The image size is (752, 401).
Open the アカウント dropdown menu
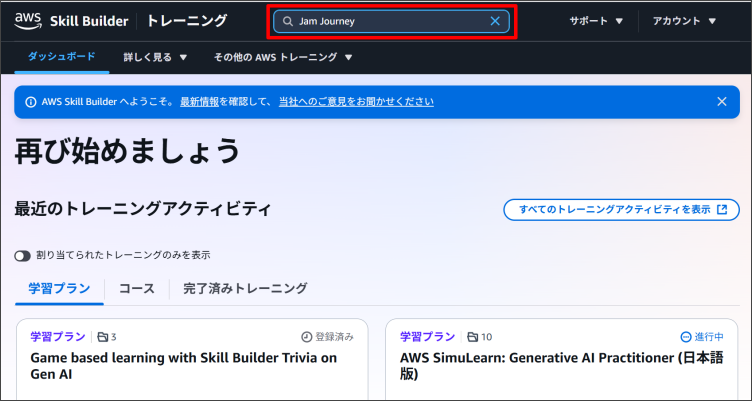pos(684,21)
